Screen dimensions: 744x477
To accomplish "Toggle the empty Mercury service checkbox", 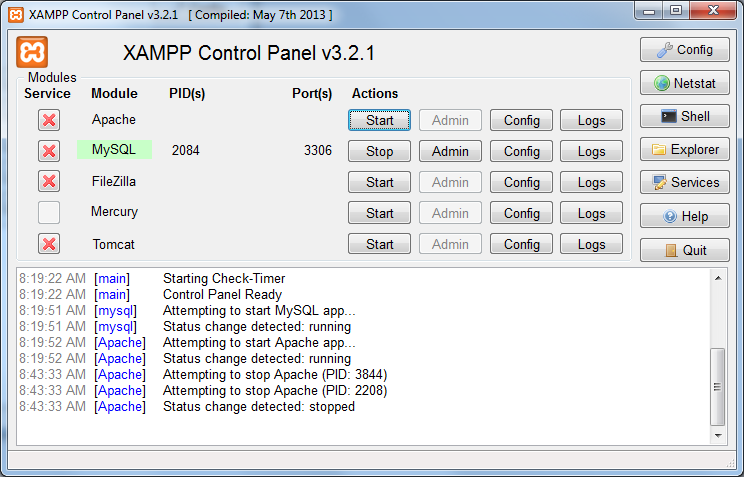I will (49, 212).
